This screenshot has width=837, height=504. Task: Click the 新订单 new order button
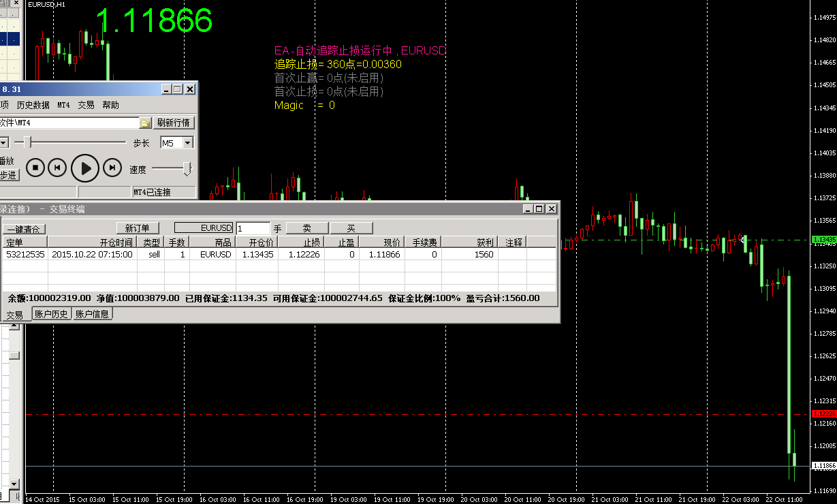[x=138, y=228]
